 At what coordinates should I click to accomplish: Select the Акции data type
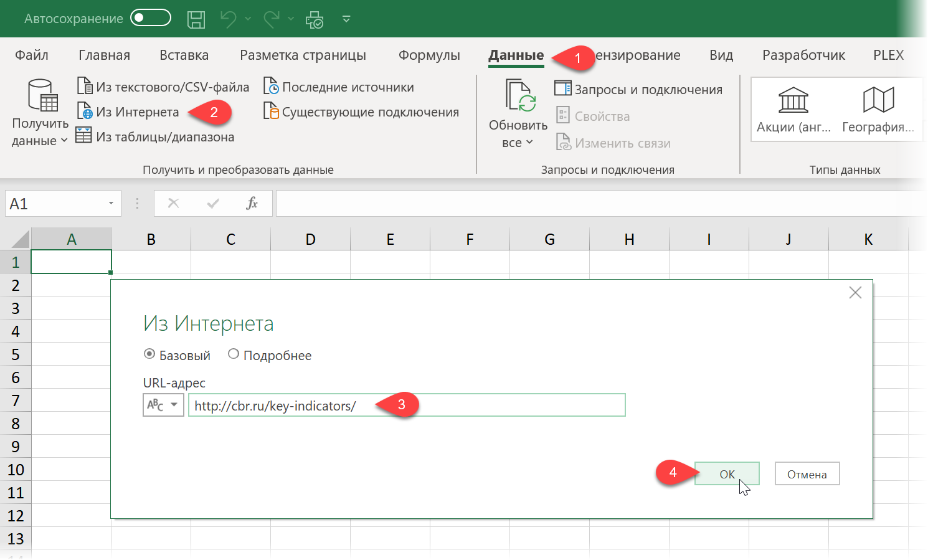tap(793, 110)
